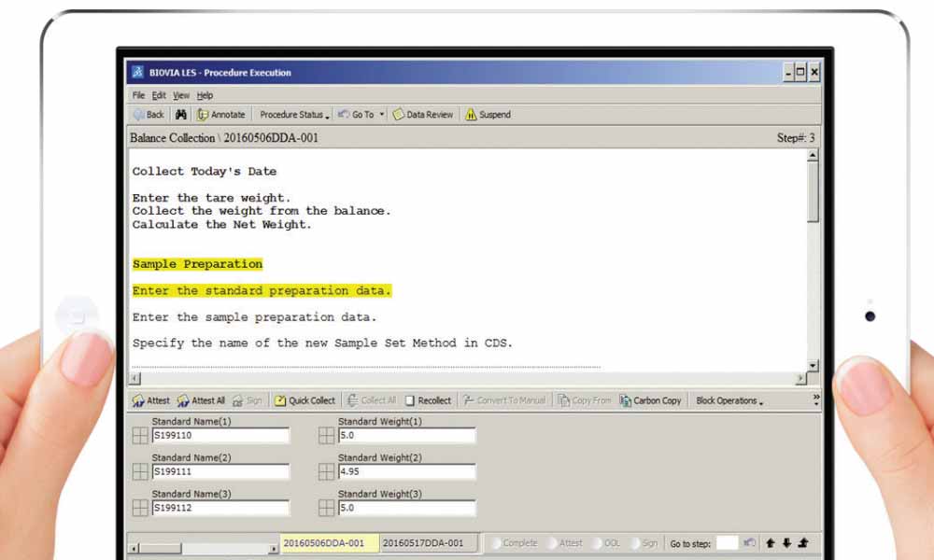Open the View menu

click(x=181, y=95)
